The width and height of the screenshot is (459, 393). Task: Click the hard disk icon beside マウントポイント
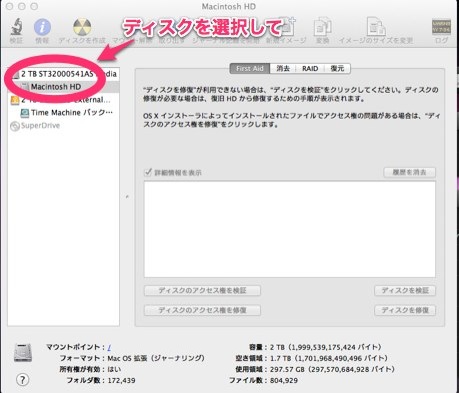(x=23, y=353)
